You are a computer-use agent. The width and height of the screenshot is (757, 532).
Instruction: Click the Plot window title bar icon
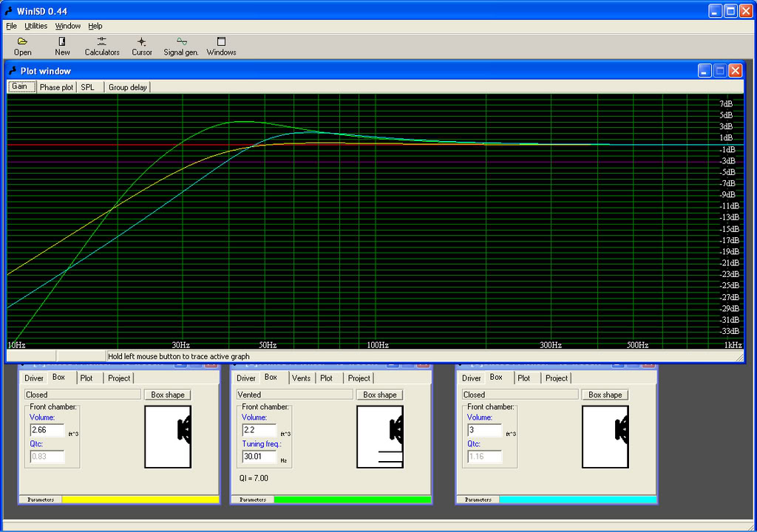click(x=13, y=71)
